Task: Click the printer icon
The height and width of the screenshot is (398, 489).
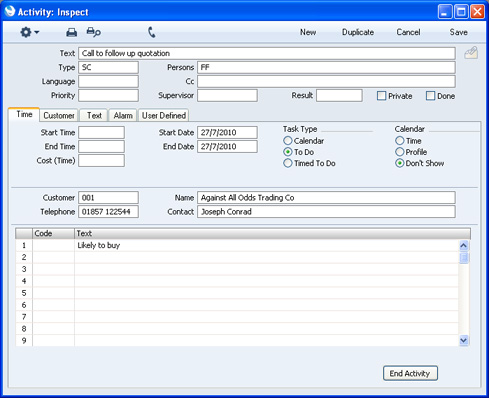Action: tap(71, 32)
